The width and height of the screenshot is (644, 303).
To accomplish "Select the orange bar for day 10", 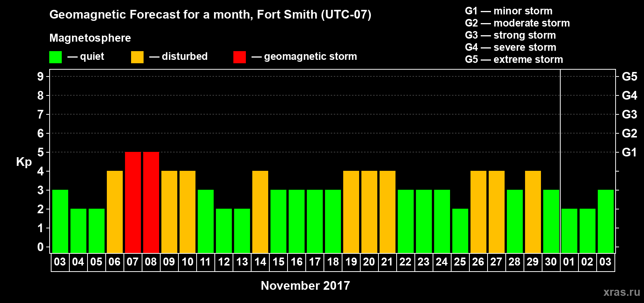I will (x=188, y=212).
